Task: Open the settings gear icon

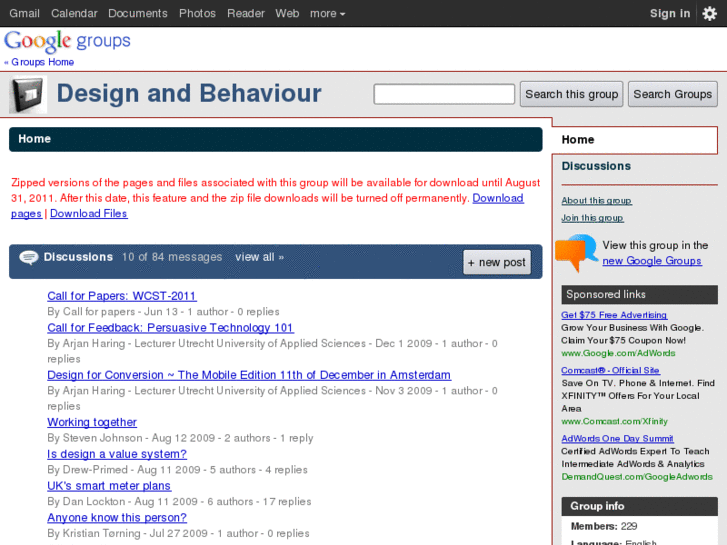Action: (709, 13)
